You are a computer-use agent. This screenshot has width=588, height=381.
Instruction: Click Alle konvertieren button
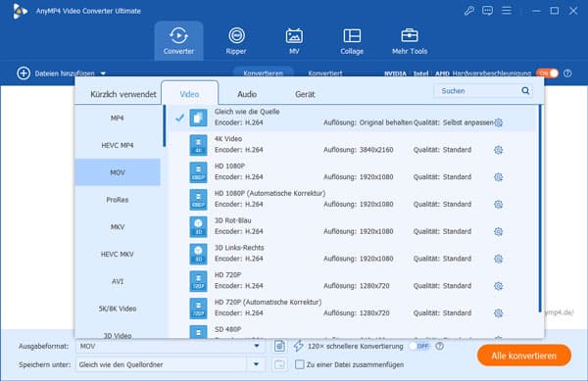coord(524,356)
